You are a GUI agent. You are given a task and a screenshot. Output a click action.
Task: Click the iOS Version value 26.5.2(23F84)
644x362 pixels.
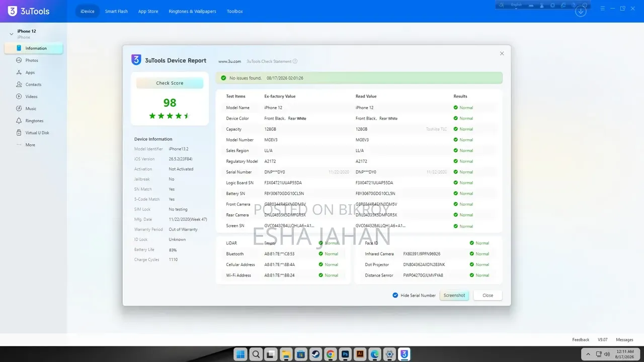point(181,159)
